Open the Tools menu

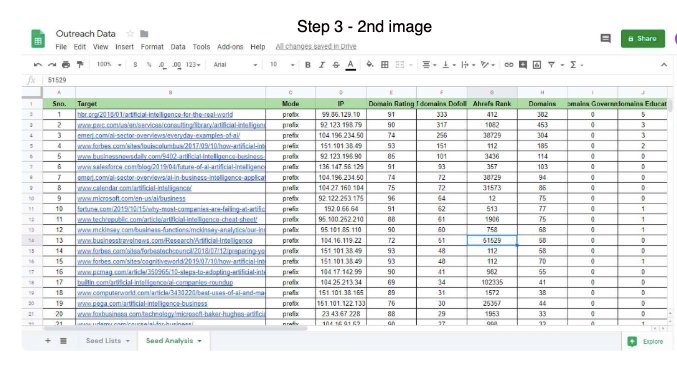[201, 47]
